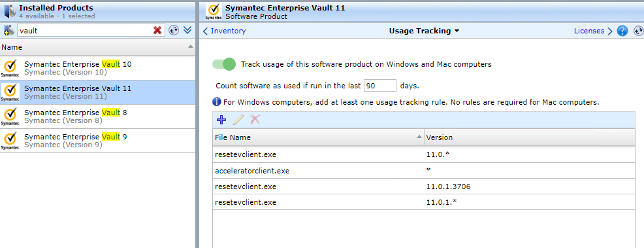The image size is (644, 248).
Task: Click the 'Symantec (Version 8)' subtitle
Action: tap(63, 120)
